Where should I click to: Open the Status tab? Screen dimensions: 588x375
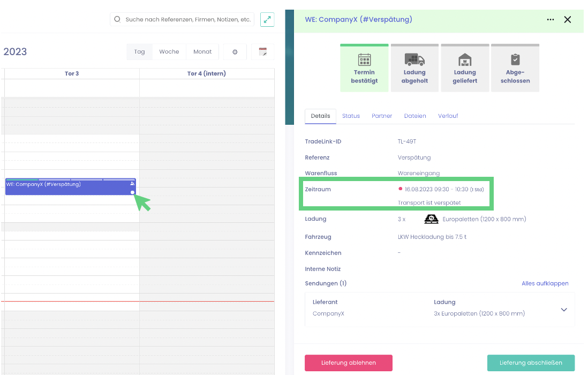tap(351, 116)
